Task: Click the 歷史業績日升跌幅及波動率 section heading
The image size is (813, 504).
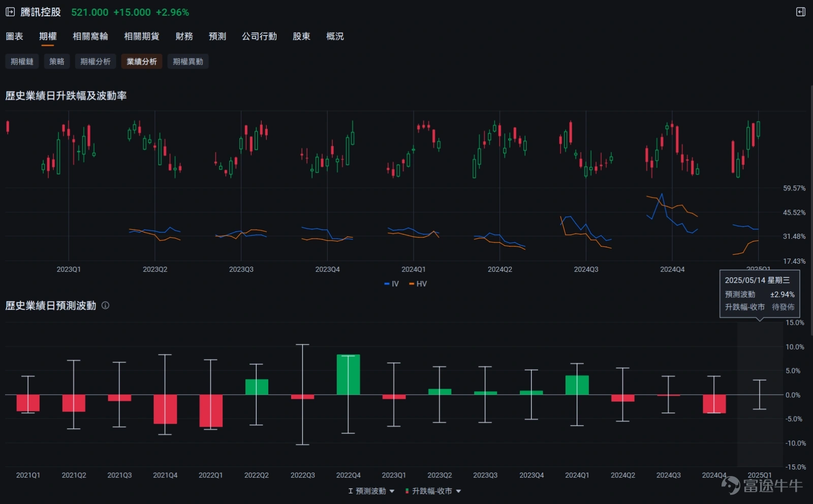Action: coord(66,96)
